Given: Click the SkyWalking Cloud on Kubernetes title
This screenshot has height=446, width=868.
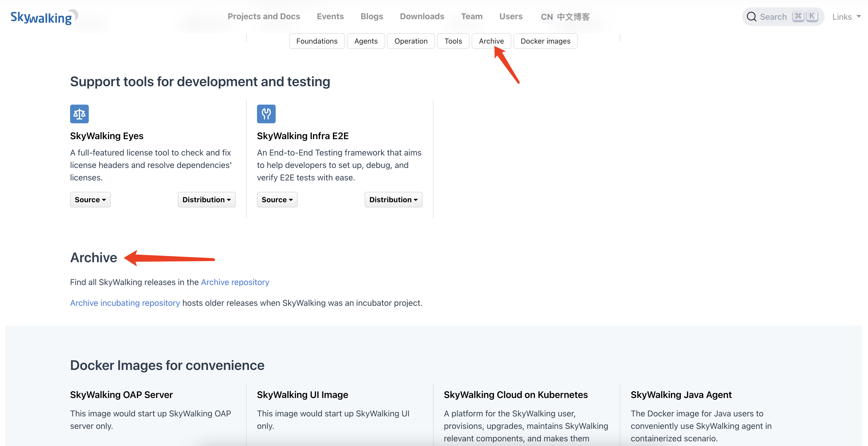Looking at the screenshot, I should tap(516, 395).
